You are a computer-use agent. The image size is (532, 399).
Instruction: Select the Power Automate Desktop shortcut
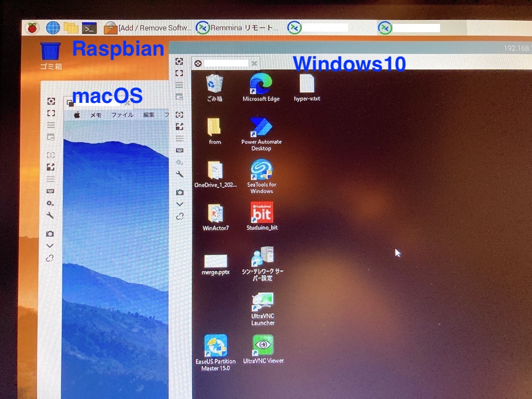click(x=261, y=134)
